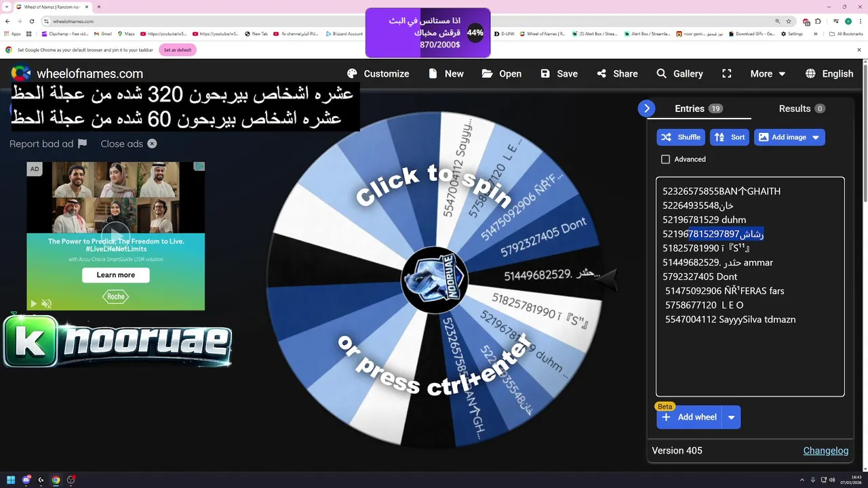Click Open folder in wheel toolbar
Viewport: 868px width, 488px height.
502,74
